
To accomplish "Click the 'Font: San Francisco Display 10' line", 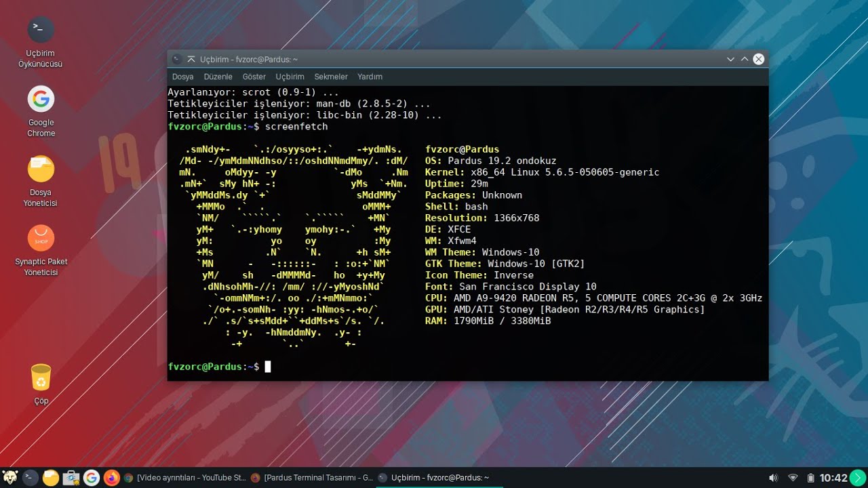I will point(511,287).
